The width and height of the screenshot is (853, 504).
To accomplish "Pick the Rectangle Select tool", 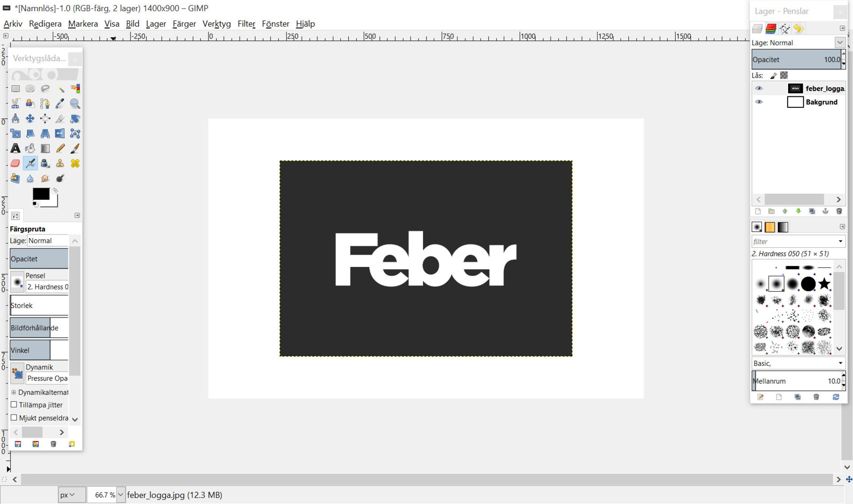I will point(16,88).
